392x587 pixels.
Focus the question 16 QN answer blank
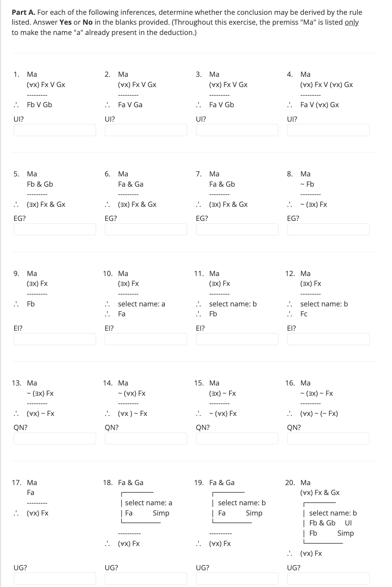328,438
